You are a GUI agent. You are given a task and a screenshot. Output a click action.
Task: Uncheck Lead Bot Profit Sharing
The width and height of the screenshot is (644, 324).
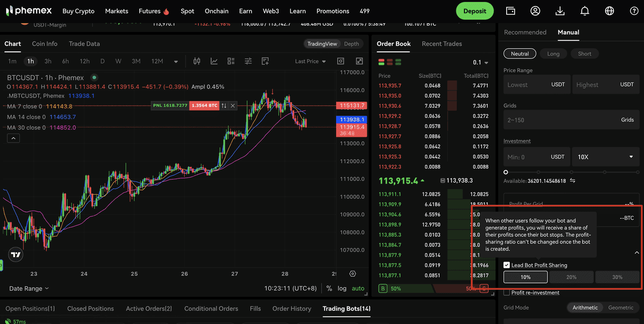507,265
